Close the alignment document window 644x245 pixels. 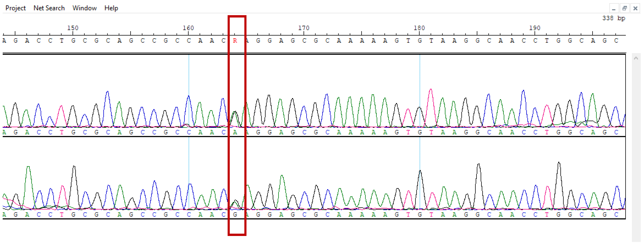coord(635,8)
